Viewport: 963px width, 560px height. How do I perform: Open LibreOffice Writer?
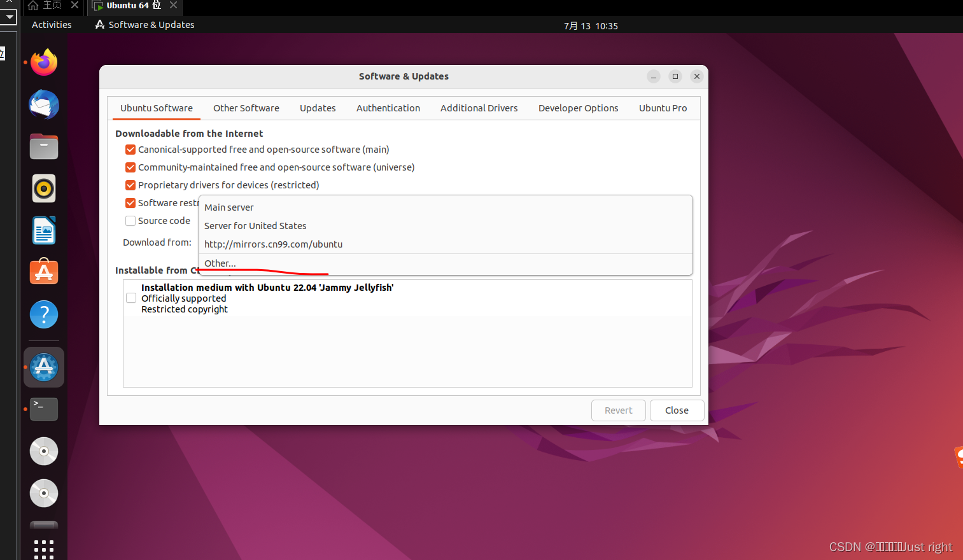coord(43,230)
